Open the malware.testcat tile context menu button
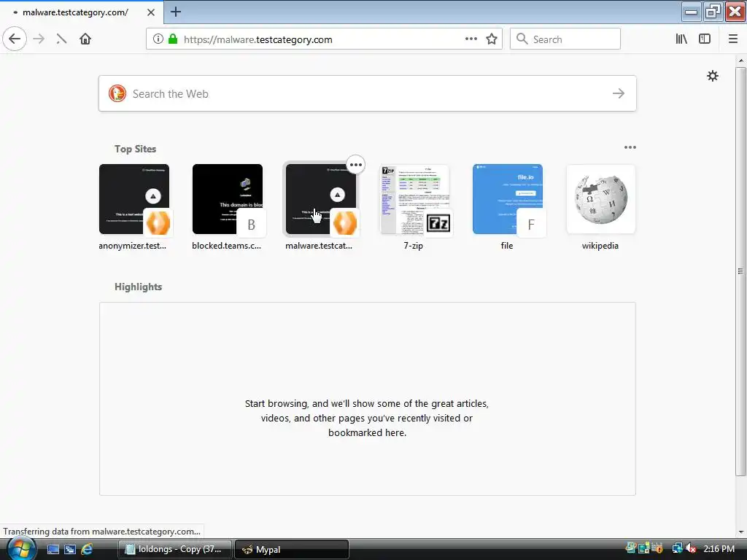The image size is (747, 560). pos(356,165)
